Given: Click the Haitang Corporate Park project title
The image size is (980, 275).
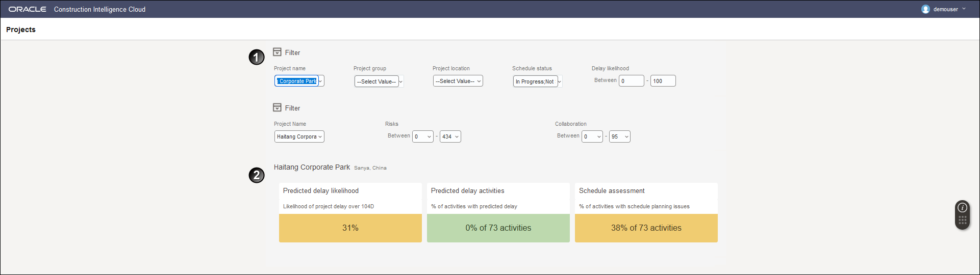Looking at the screenshot, I should tap(312, 167).
